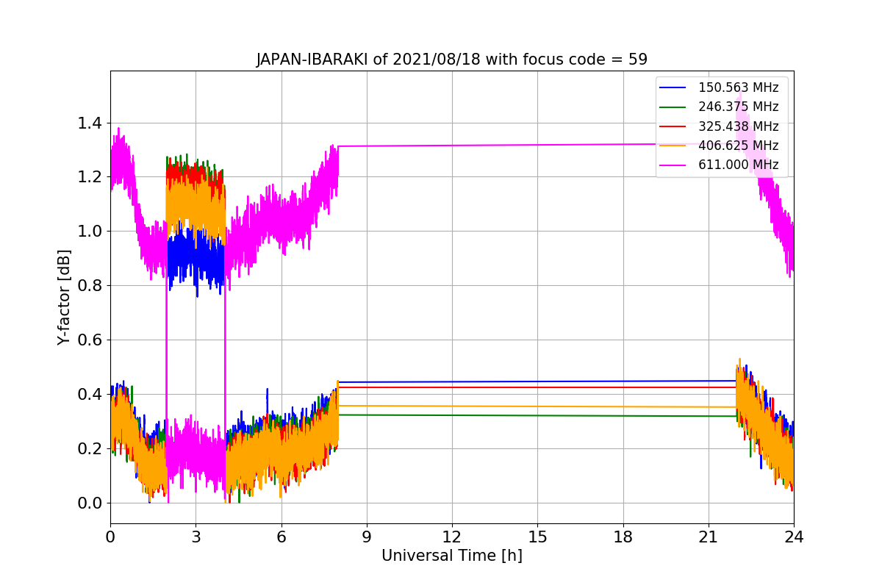The image size is (882, 588).
Task: Select the 246.375 MHz legend label
Action: tap(738, 107)
